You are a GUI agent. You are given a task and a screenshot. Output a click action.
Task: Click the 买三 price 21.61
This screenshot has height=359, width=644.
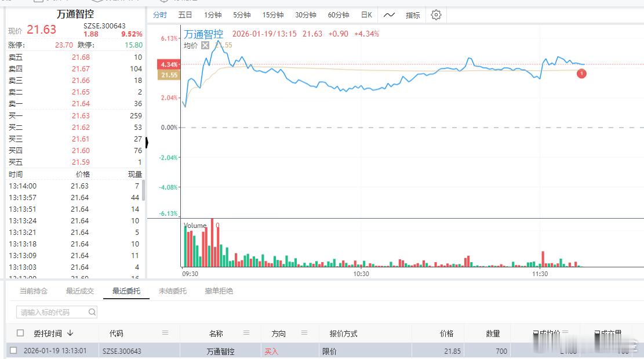coord(81,139)
